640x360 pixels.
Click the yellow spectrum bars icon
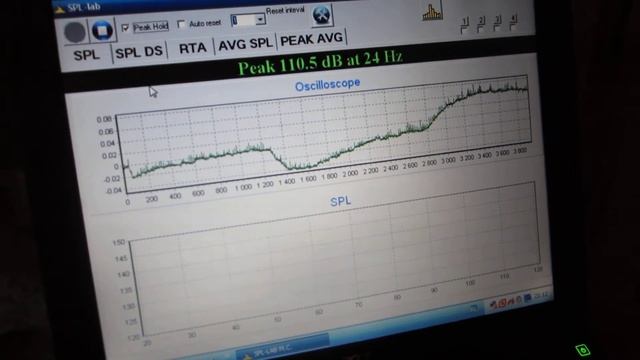click(432, 12)
